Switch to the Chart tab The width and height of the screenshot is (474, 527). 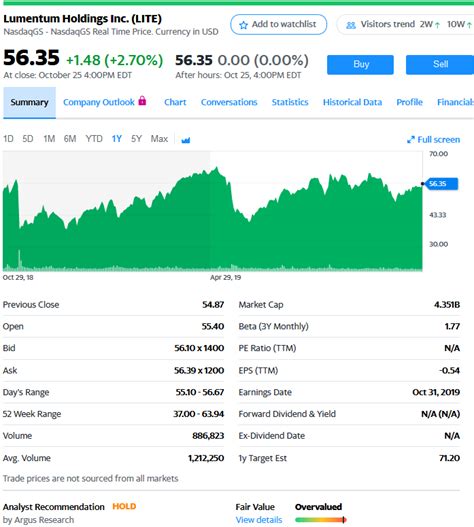(x=175, y=102)
